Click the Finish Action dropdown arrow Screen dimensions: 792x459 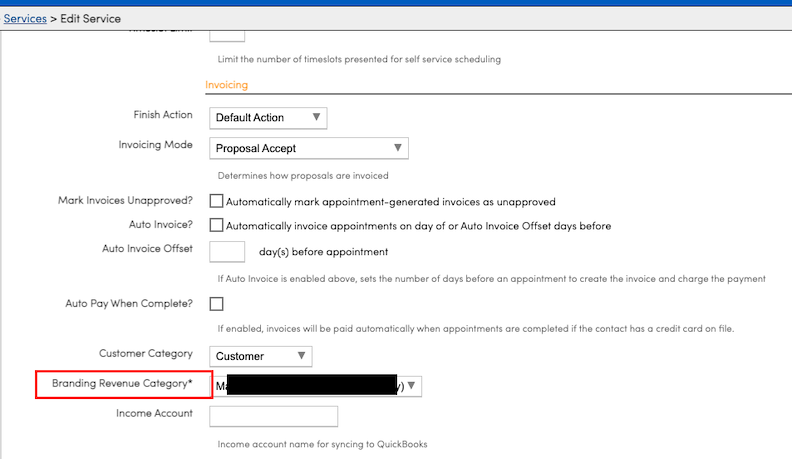pyautogui.click(x=316, y=117)
